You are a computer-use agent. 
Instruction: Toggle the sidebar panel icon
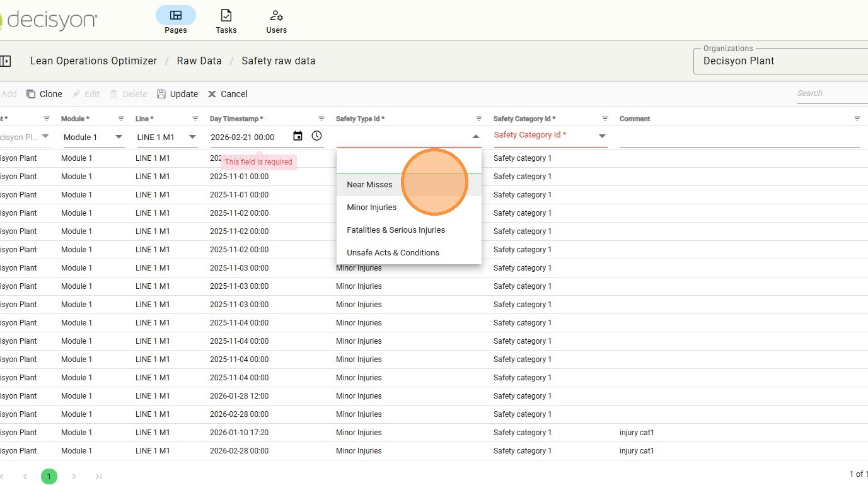pyautogui.click(x=6, y=61)
